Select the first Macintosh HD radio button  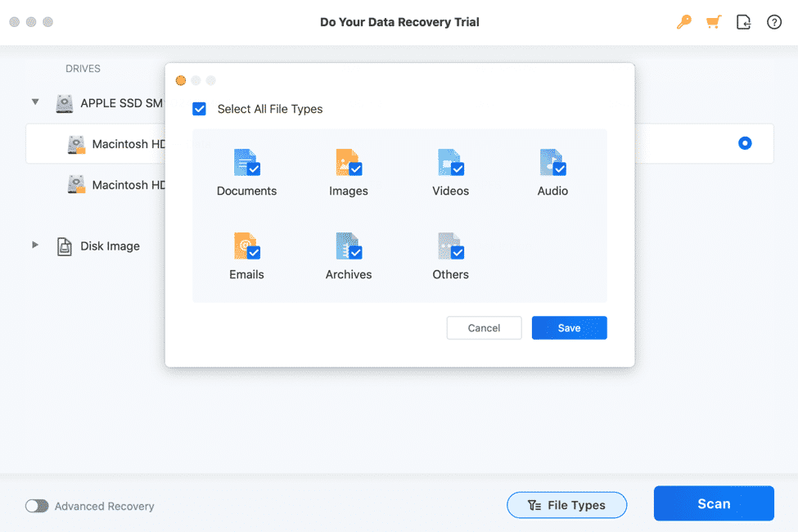coord(744,143)
